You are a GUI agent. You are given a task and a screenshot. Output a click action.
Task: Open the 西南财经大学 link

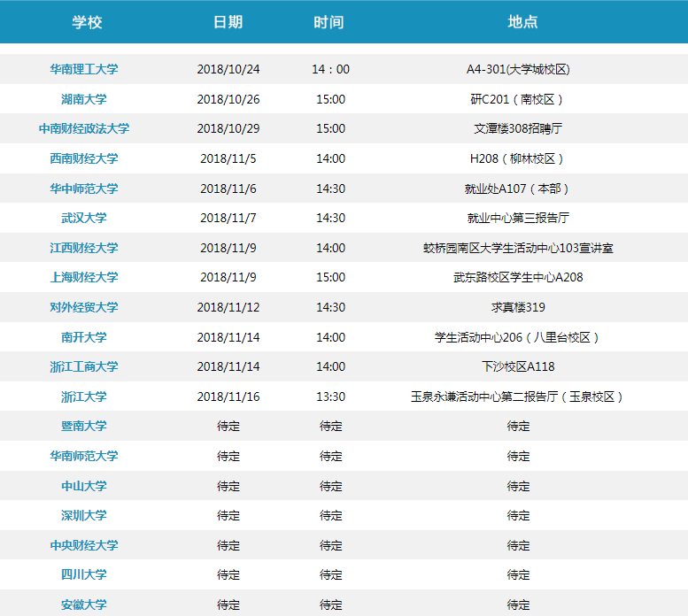click(x=84, y=158)
